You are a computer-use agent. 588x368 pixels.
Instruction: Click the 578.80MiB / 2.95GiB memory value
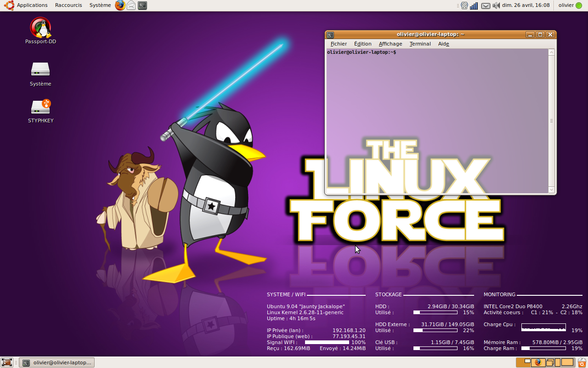[557, 342]
